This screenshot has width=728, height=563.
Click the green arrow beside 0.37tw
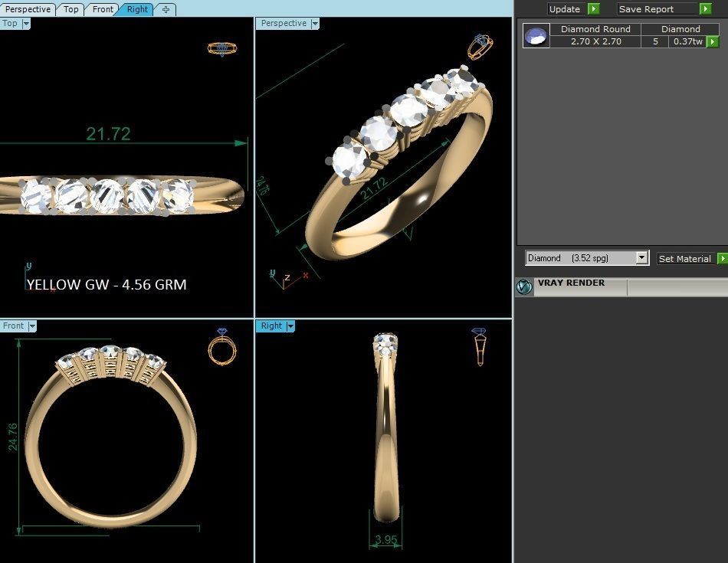(713, 42)
